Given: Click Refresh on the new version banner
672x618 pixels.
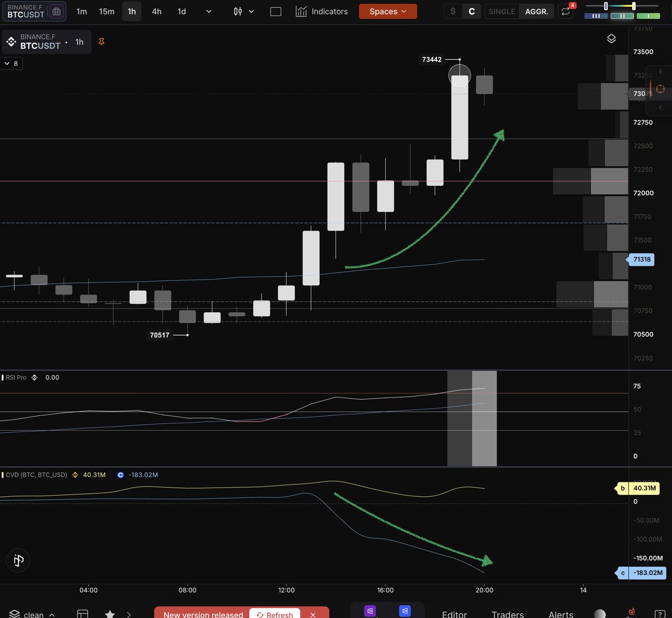Looking at the screenshot, I should tap(274, 614).
